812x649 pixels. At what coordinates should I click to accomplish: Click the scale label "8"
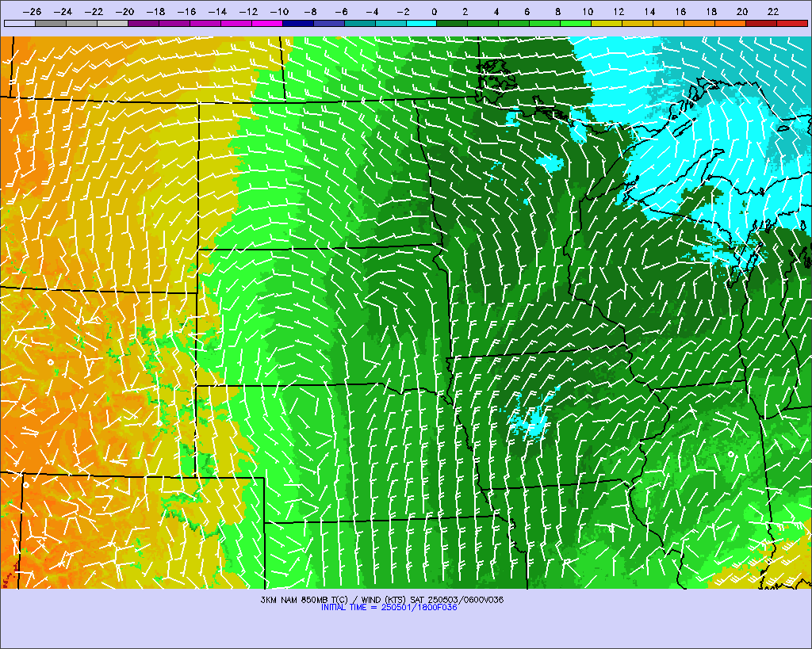click(557, 12)
